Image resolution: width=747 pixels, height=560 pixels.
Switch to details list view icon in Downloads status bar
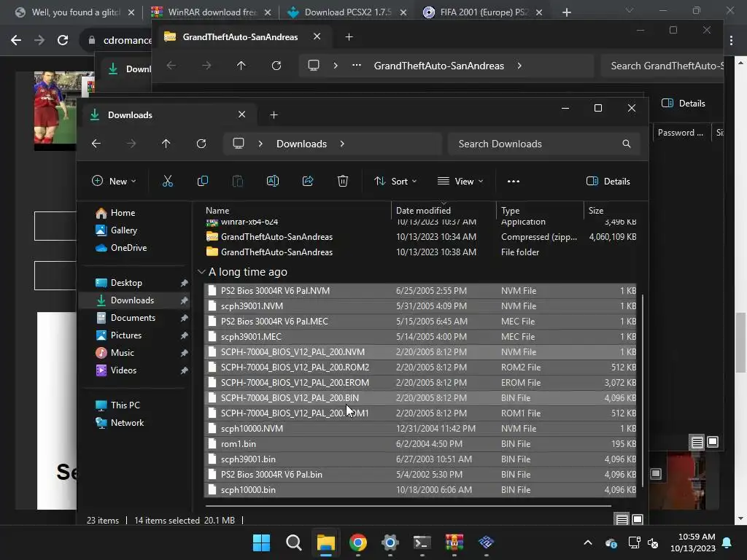622,519
